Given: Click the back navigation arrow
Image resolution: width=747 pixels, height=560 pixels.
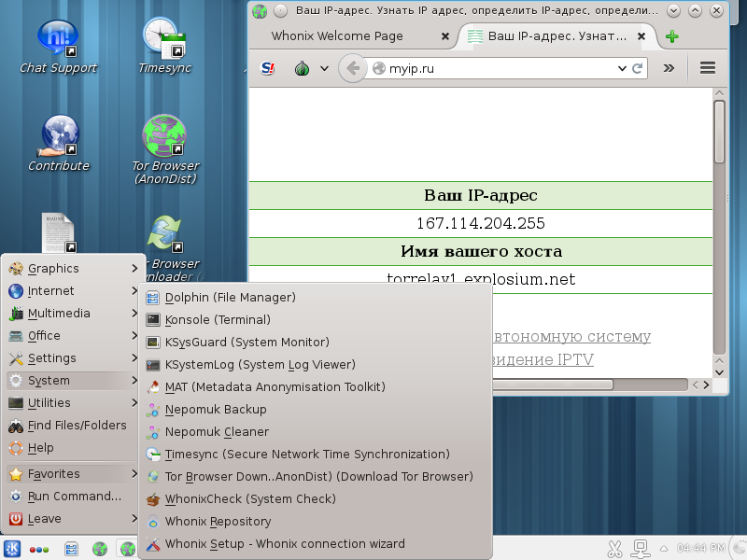Looking at the screenshot, I should pyautogui.click(x=353, y=68).
